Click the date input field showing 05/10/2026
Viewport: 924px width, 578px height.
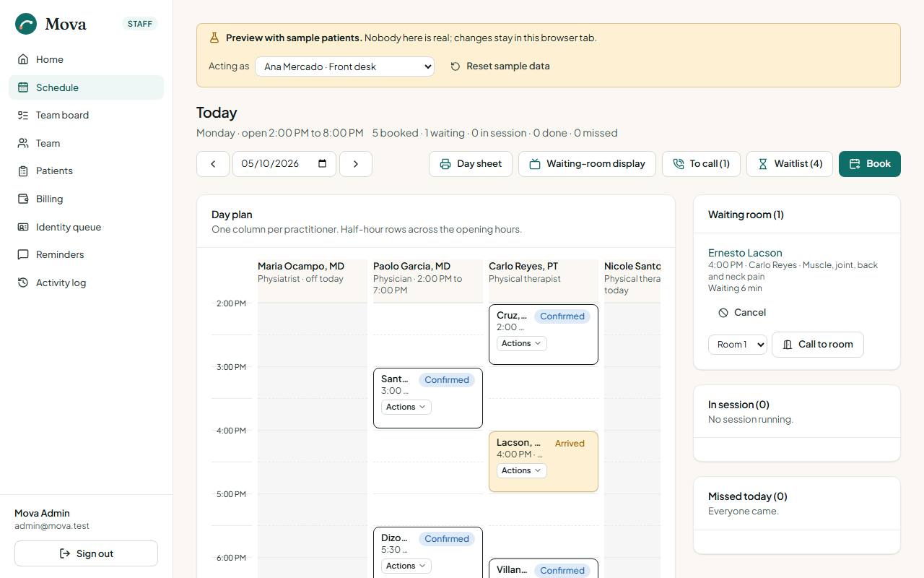tap(284, 164)
